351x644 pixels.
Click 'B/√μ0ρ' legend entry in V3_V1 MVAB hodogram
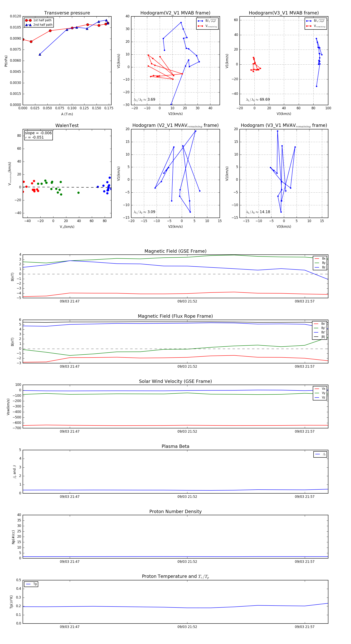(316, 21)
